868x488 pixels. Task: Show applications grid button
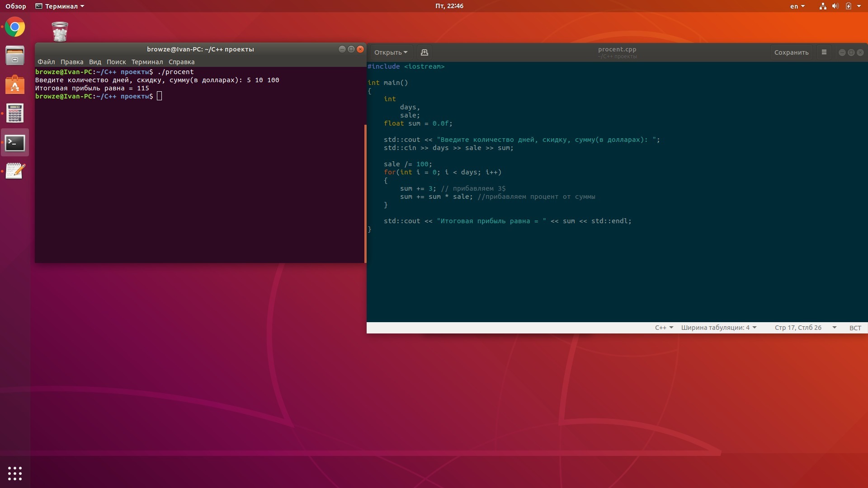[x=15, y=473]
